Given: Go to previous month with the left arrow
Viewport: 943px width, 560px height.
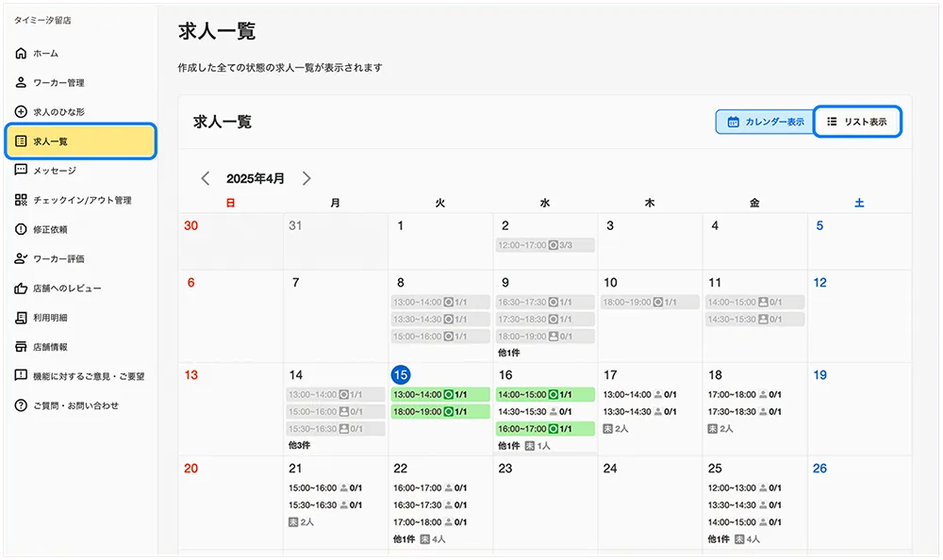Looking at the screenshot, I should click(x=207, y=175).
